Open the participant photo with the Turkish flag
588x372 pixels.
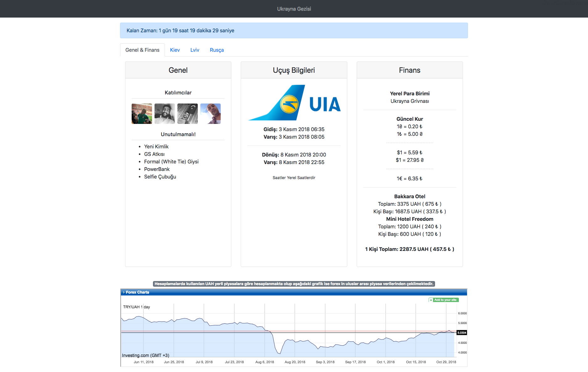pyautogui.click(x=187, y=114)
